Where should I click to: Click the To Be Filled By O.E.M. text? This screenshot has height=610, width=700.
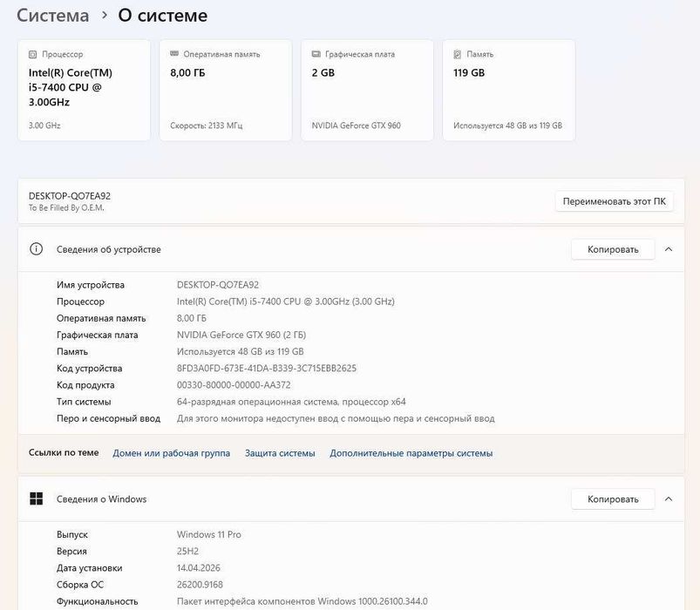[66, 208]
